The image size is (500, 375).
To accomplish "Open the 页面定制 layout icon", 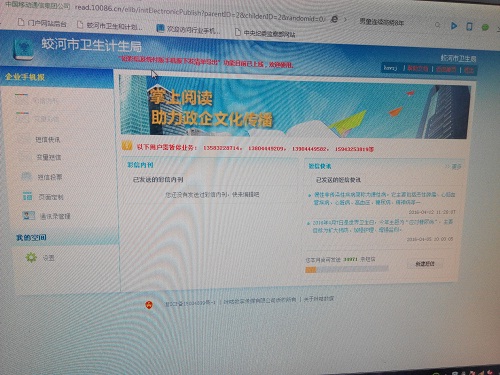I will point(27,196).
